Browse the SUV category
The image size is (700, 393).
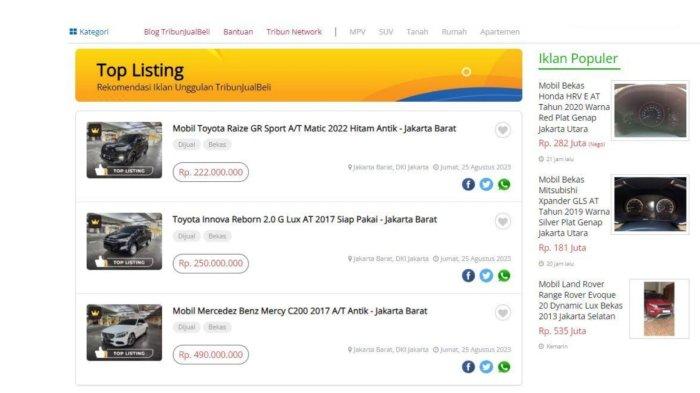(386, 32)
